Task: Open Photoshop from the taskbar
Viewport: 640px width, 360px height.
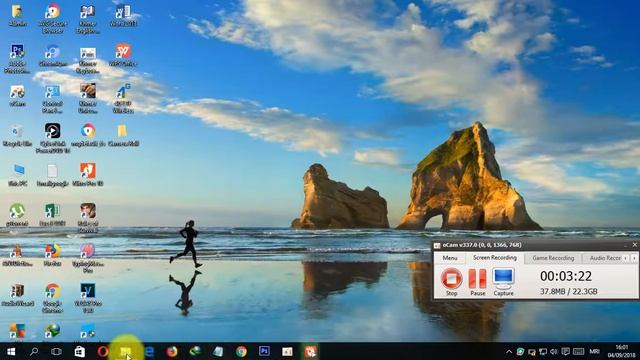Action: click(264, 351)
